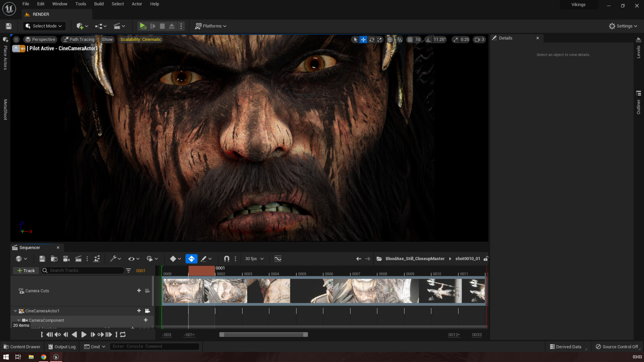Click the Stop simulation button
The width and height of the screenshot is (644, 362).
[162, 26]
